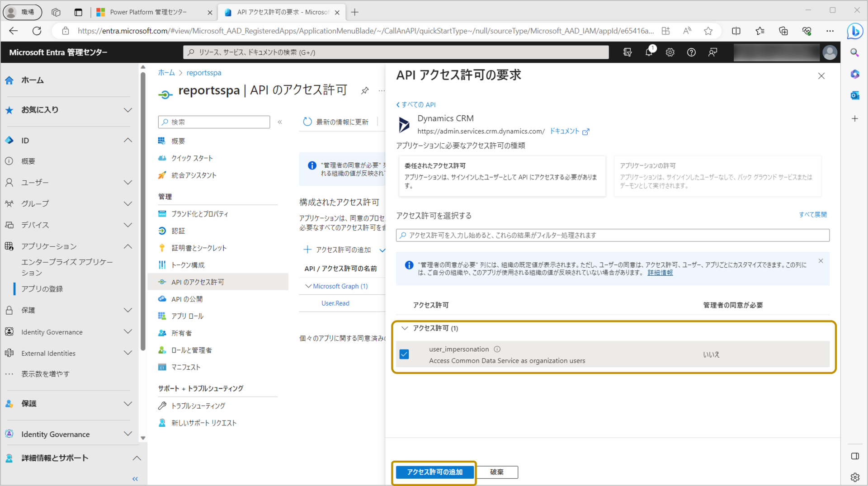The height and width of the screenshot is (486, 868).
Task: Expand the External Identities nav group
Action: click(128, 353)
